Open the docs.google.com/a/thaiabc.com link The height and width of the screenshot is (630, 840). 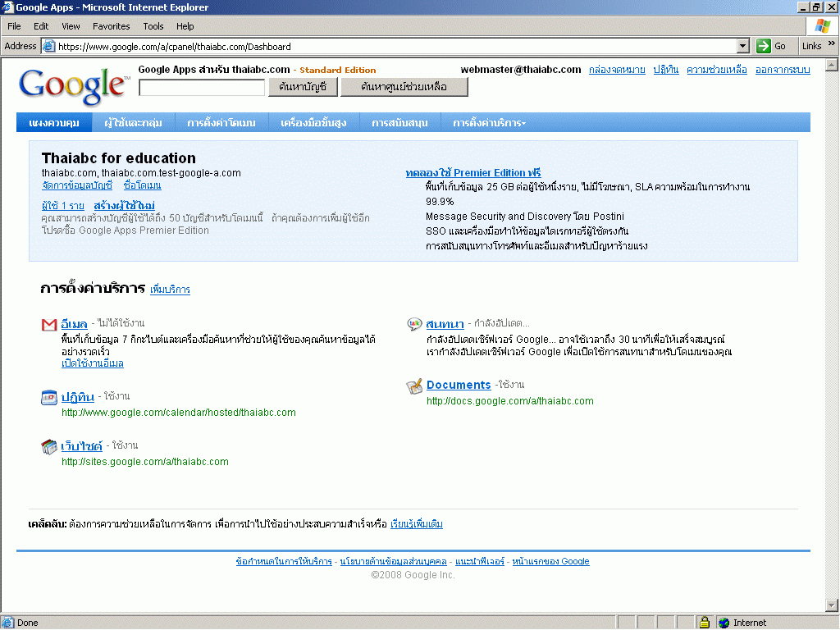[509, 401]
